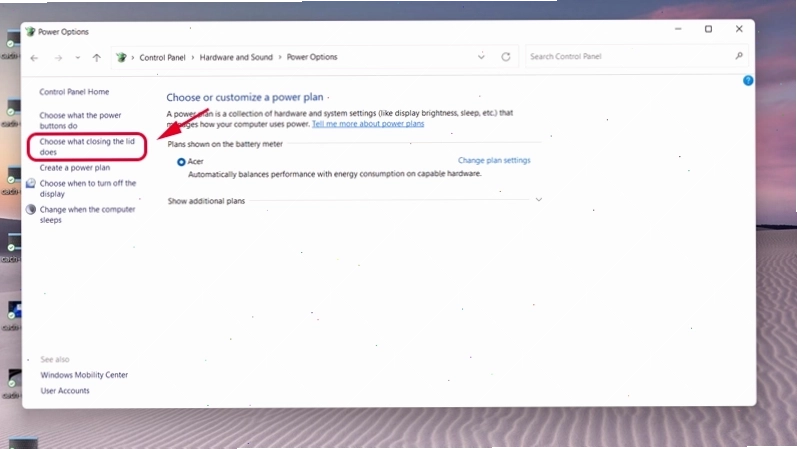Screen dimensions: 797x450
Task: Open the address bar history dropdown
Action: [x=481, y=56]
